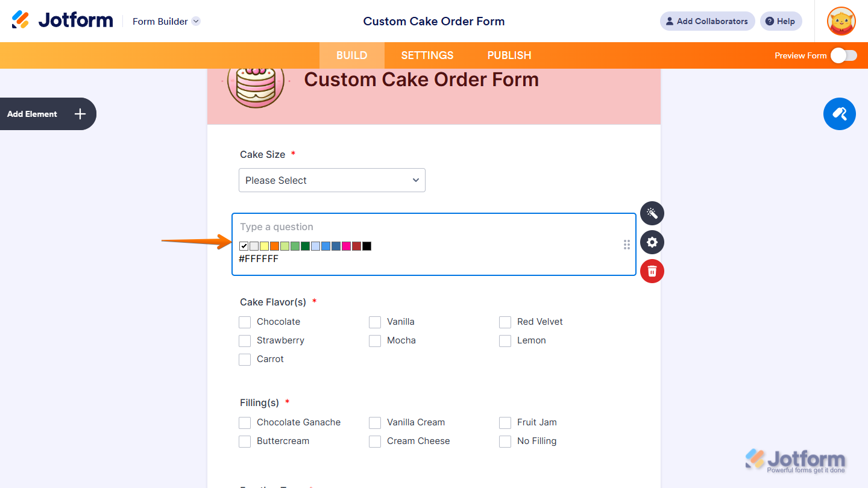Click the avatar icon in top right corner
Screen dimensions: 868x488
(841, 21)
